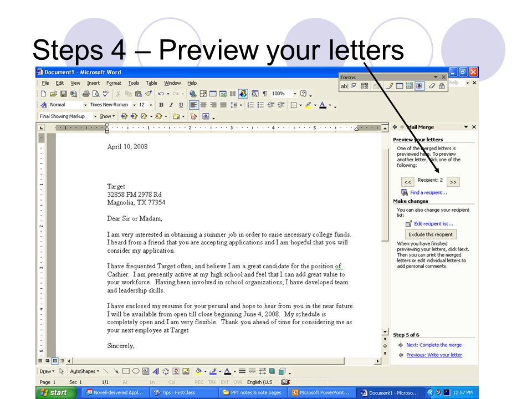Click Previous: Write your letter
532x399 pixels.
(x=434, y=355)
